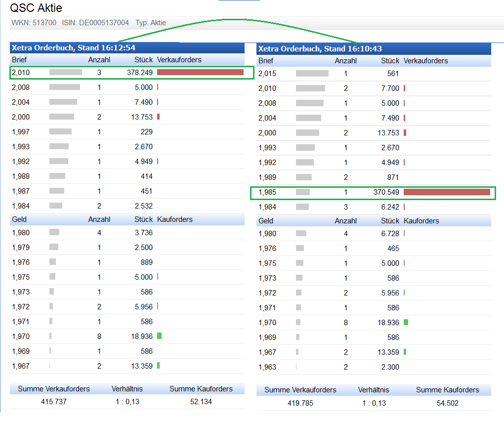This screenshot has height=422, width=504.
Task: Click the 378.249 Stück value
Action: pyautogui.click(x=139, y=73)
